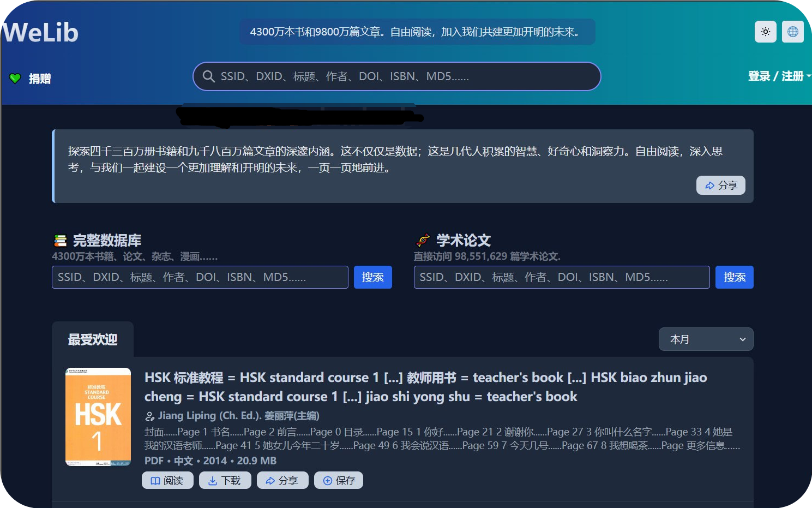Click the DNA icon beside 学术论文
The height and width of the screenshot is (508, 812).
(422, 240)
